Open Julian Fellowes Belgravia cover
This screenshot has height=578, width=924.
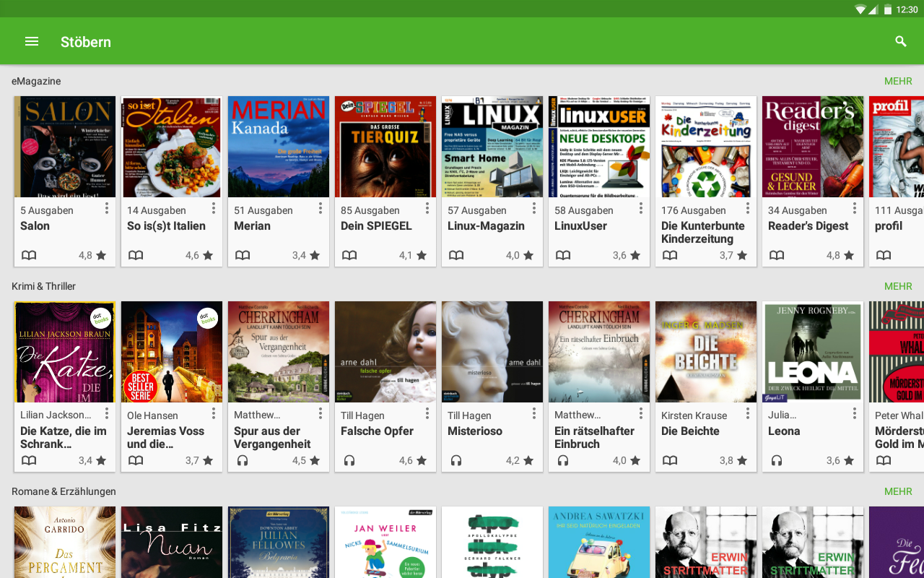(x=279, y=542)
